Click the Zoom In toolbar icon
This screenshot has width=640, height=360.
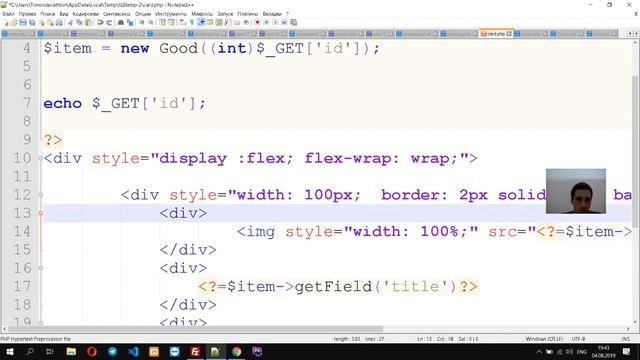pyautogui.click(x=142, y=23)
